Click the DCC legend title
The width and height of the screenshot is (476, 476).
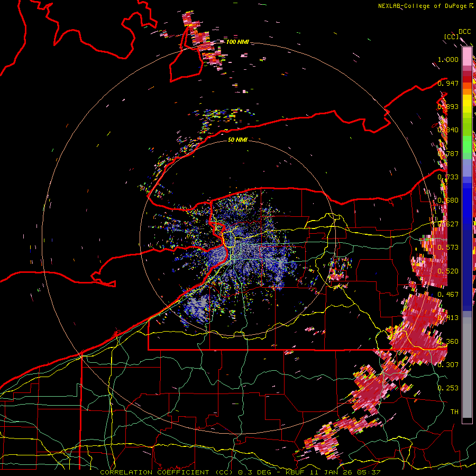pyautogui.click(x=464, y=32)
